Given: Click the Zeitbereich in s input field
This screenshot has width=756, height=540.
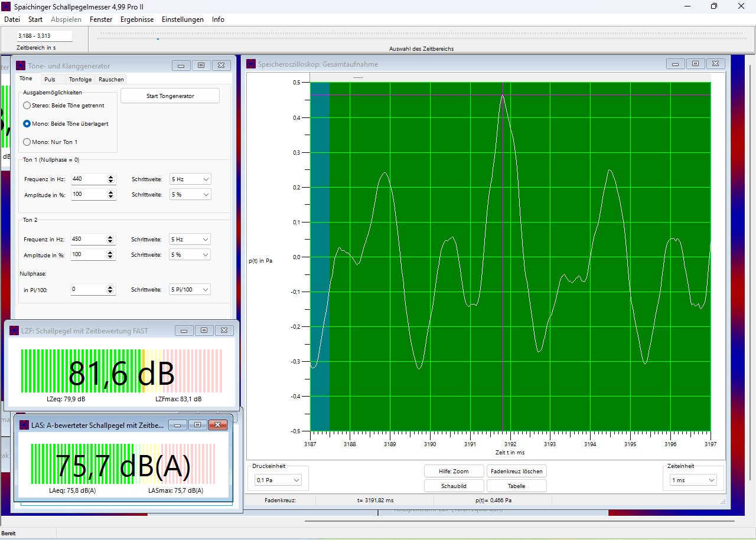Looking at the screenshot, I should coord(44,36).
